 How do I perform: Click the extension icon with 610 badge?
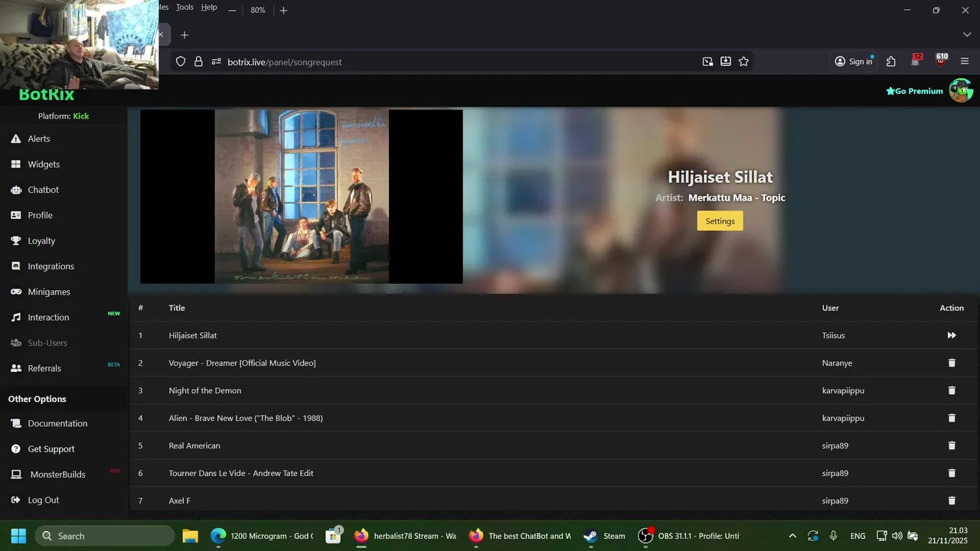pyautogui.click(x=942, y=60)
